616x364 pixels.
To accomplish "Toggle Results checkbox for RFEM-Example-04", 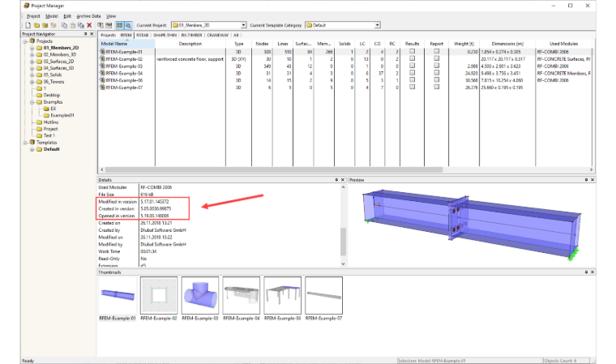I will click(412, 73).
